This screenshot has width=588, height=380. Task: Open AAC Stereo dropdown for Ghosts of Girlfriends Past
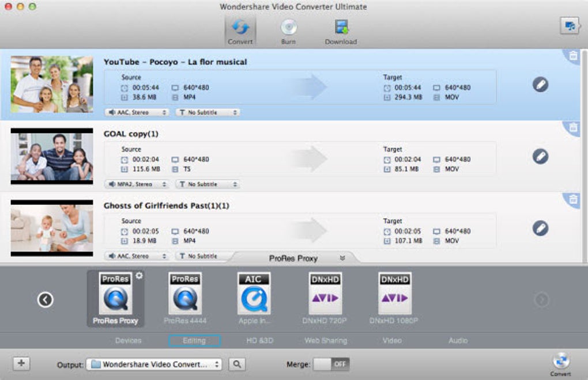coord(137,256)
